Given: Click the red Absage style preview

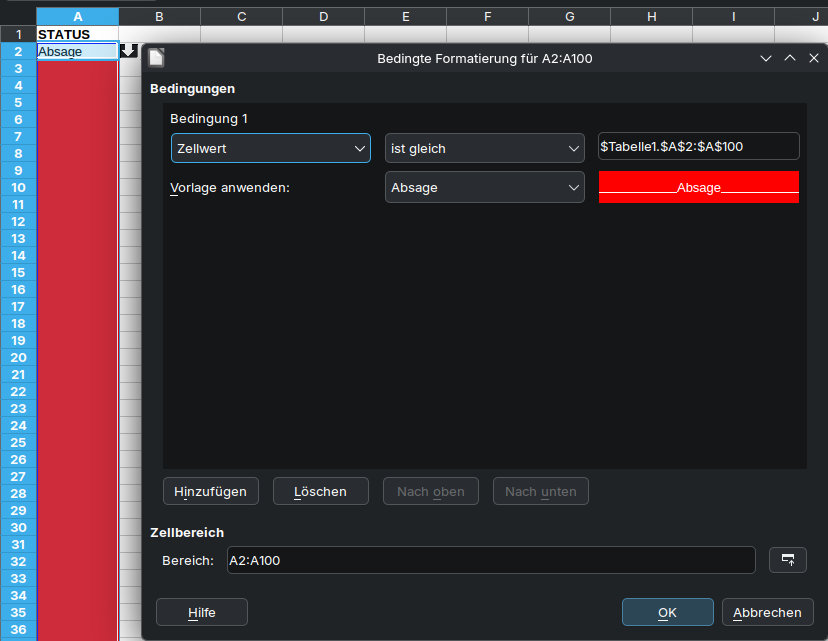Looking at the screenshot, I should tap(699, 187).
